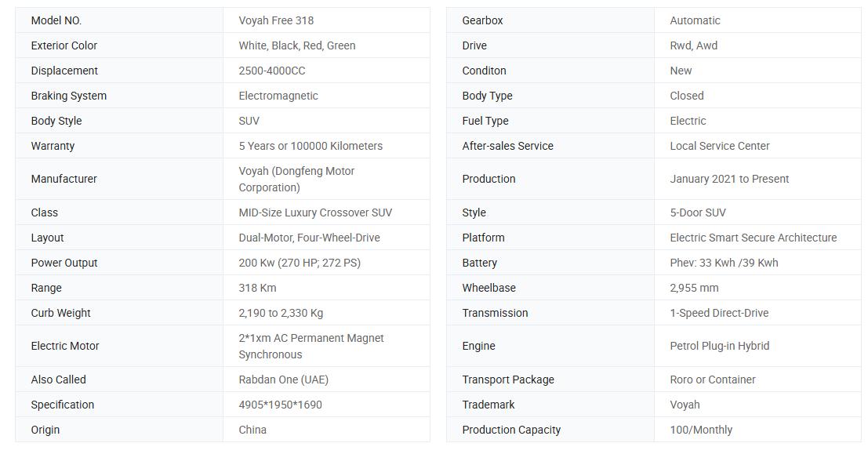Click the Gearbox label cell
Viewport: 868px width, 454px height.
(482, 20)
